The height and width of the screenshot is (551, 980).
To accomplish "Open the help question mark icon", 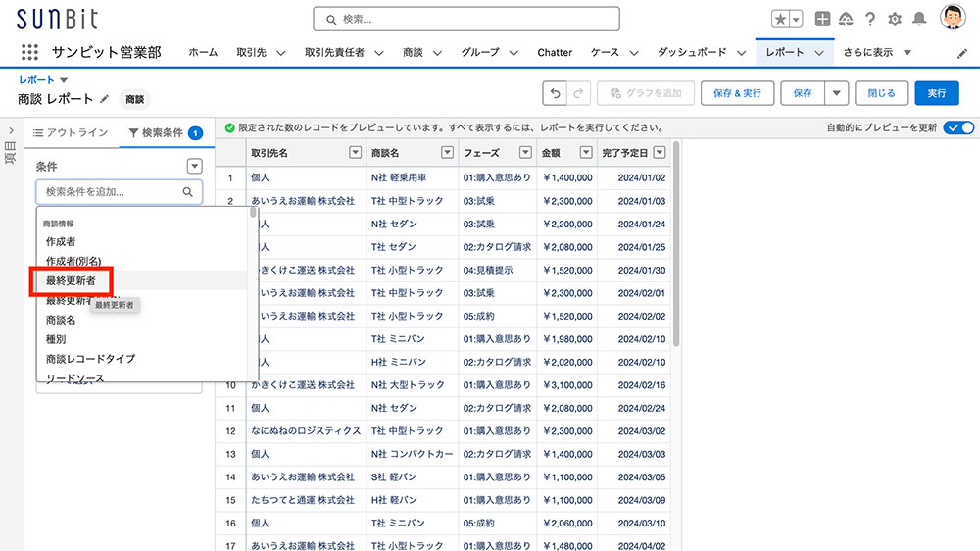I will (x=870, y=20).
